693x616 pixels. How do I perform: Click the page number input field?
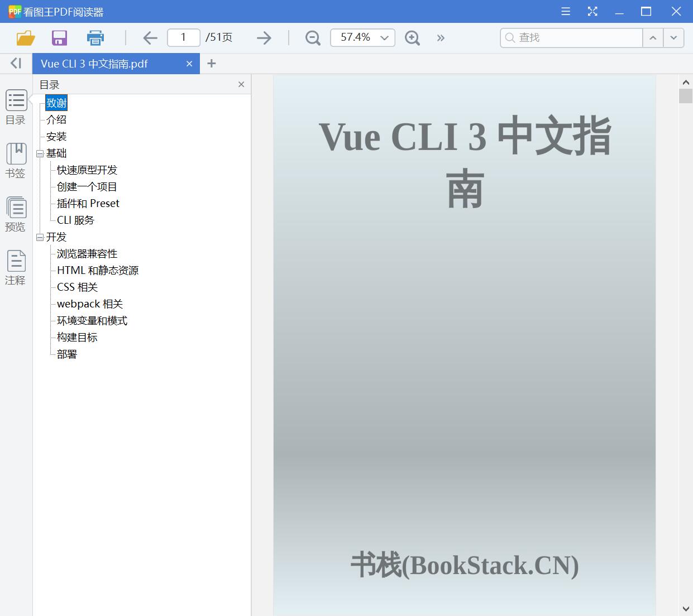(184, 37)
